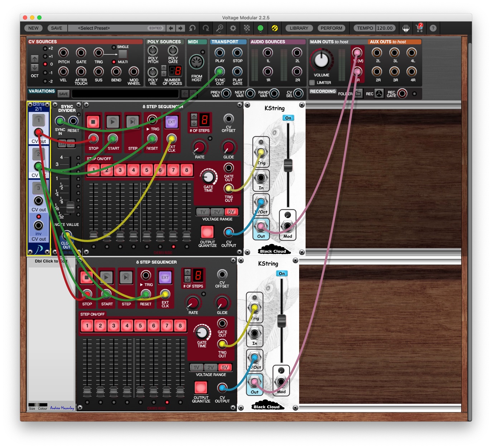Toggle On switch of top KString
Screen dimensions: 492x448
[x=288, y=118]
